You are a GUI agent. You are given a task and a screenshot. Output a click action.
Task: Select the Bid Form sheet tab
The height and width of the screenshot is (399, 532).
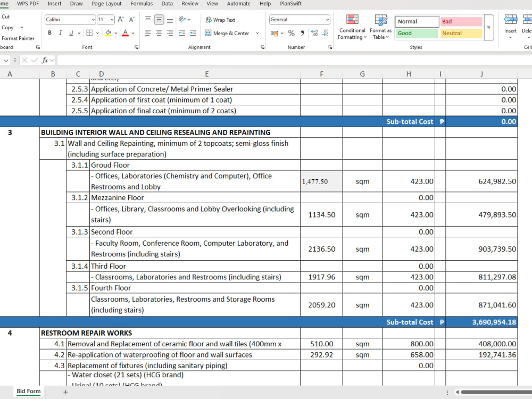29,391
